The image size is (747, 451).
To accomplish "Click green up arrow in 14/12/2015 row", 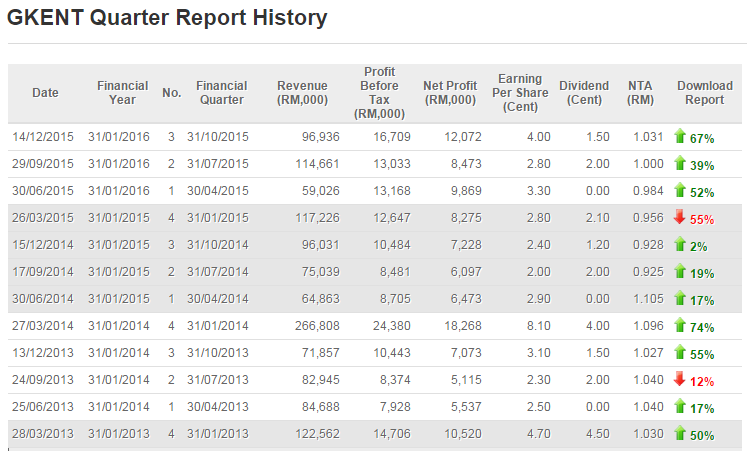I will [680, 136].
